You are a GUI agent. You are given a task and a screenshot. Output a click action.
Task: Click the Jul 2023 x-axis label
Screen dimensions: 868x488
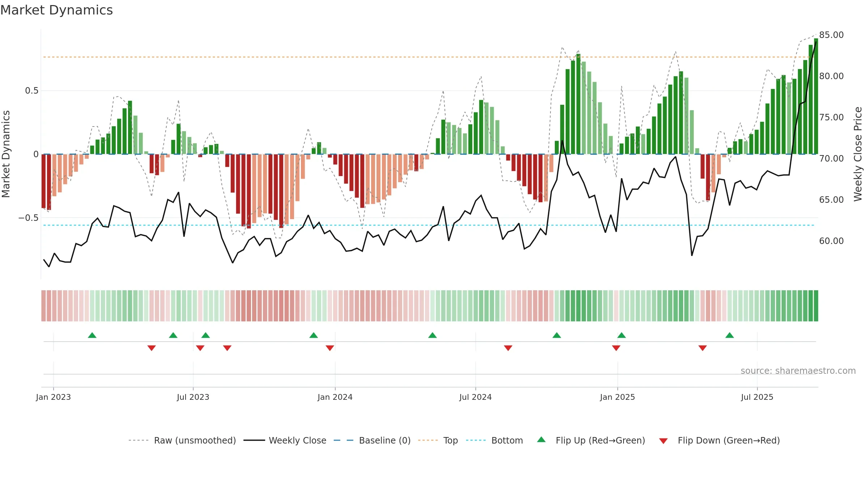coord(193,397)
